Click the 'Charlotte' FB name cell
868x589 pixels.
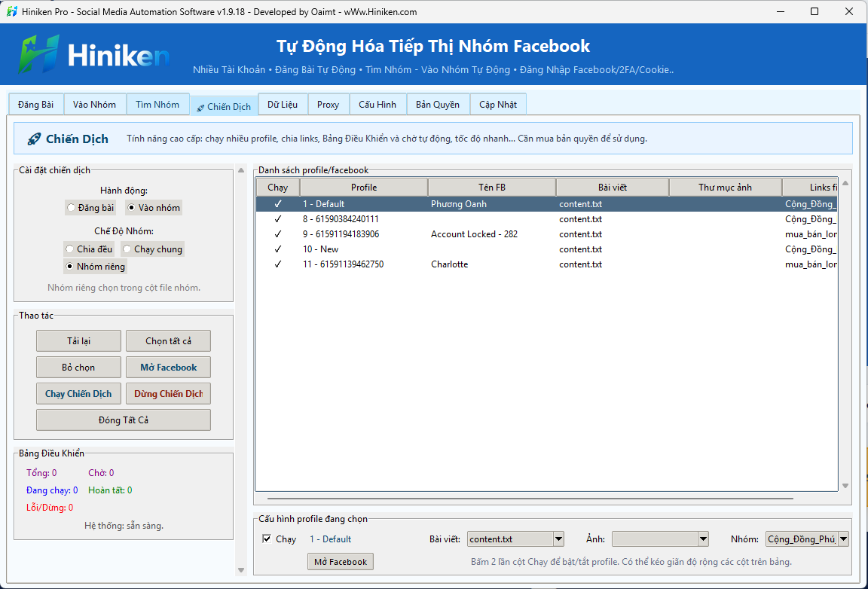pyautogui.click(x=449, y=264)
